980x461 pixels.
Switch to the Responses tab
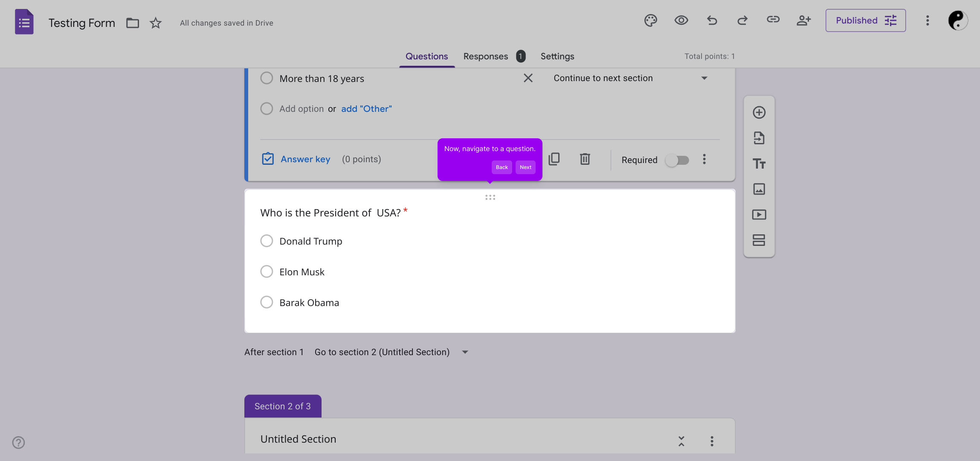point(486,56)
